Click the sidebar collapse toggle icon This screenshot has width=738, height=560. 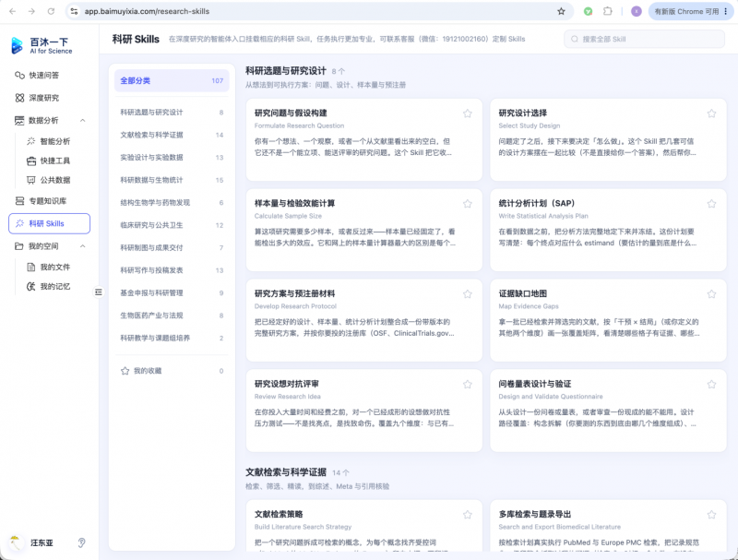pyautogui.click(x=99, y=292)
